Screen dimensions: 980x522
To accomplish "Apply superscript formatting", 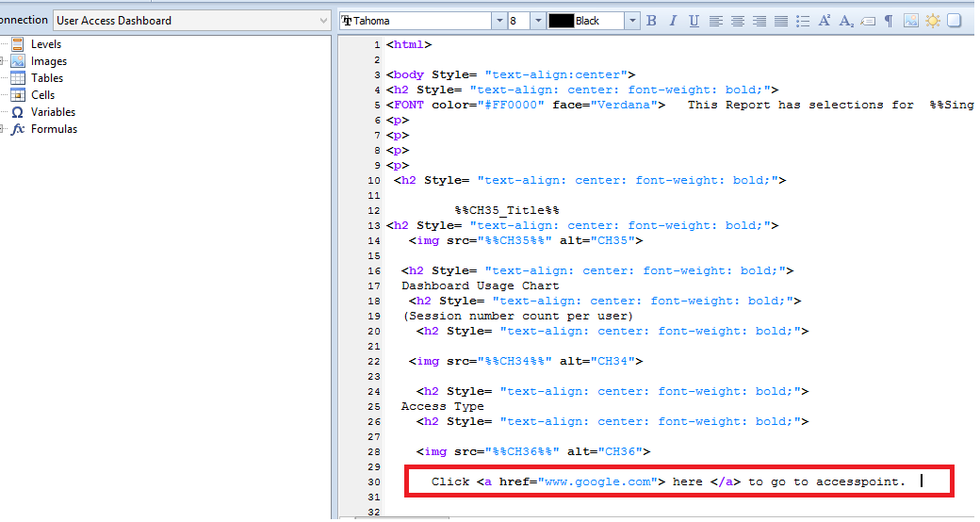I will (825, 21).
